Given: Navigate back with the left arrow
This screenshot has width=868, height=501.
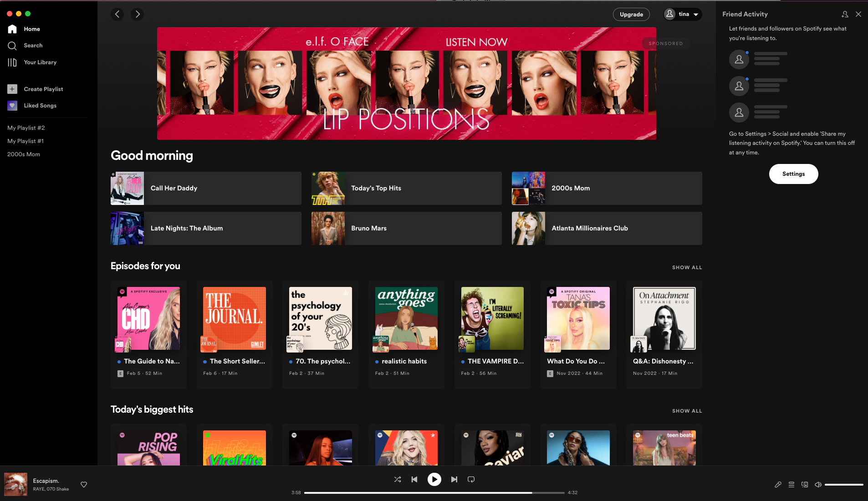Looking at the screenshot, I should [x=117, y=15].
